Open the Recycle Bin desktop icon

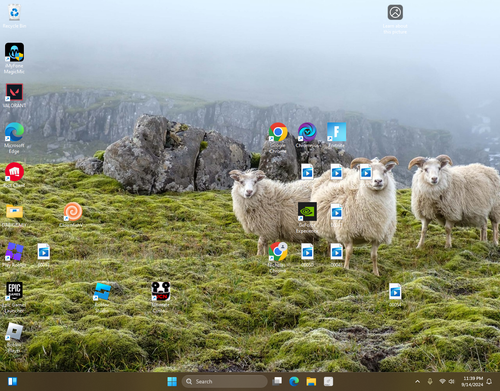click(x=14, y=13)
